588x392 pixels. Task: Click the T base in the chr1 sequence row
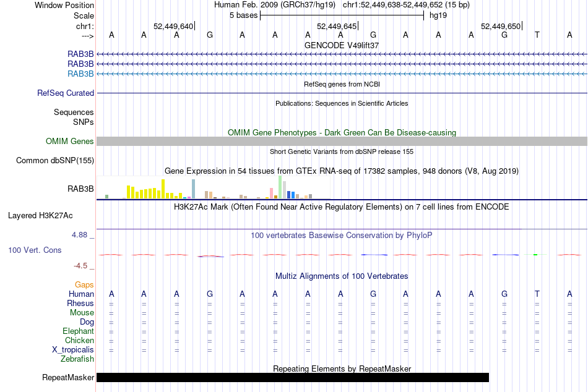pyautogui.click(x=537, y=35)
